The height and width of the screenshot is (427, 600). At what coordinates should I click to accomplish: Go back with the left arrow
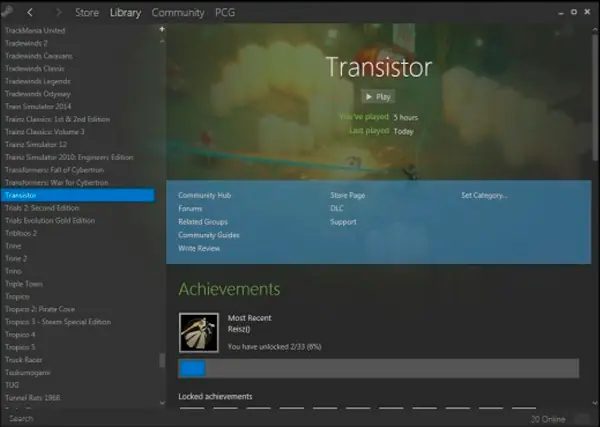click(x=30, y=13)
